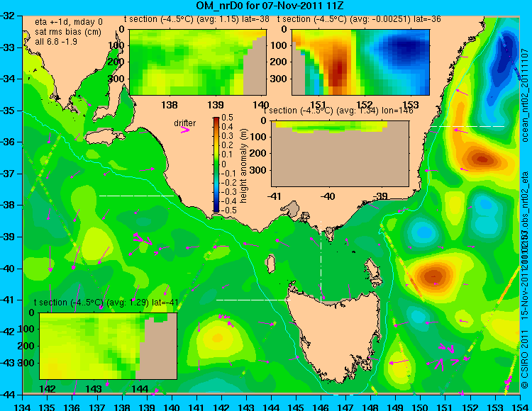This screenshot has height=411, width=532.
Task: Click the 't section' title ending lat=-41
Action: tap(106, 303)
